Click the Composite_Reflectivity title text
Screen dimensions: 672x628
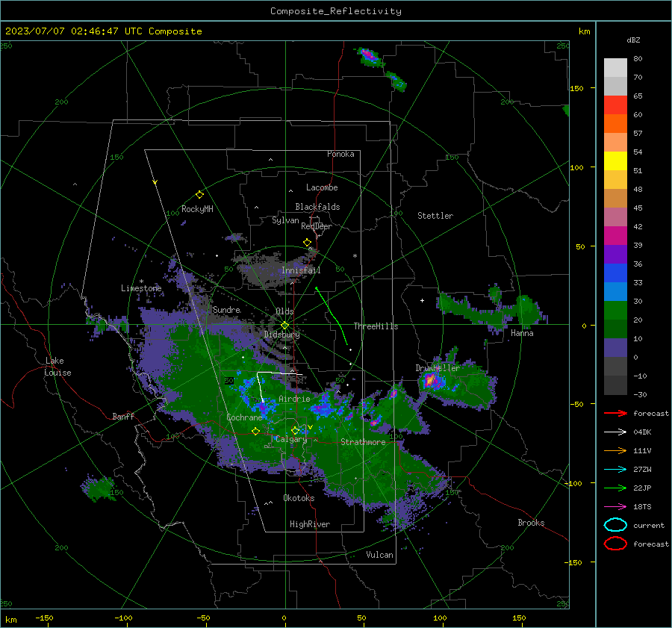coord(336,11)
